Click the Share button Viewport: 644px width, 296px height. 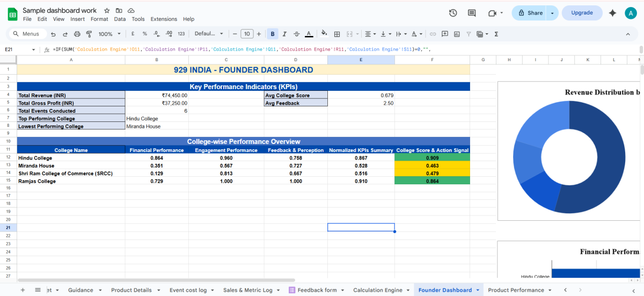(530, 13)
